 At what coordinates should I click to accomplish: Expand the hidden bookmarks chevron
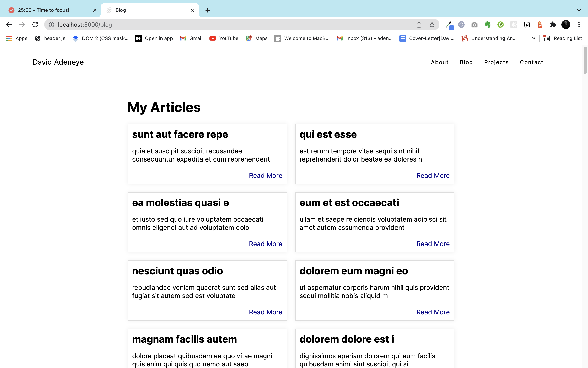[x=533, y=38]
